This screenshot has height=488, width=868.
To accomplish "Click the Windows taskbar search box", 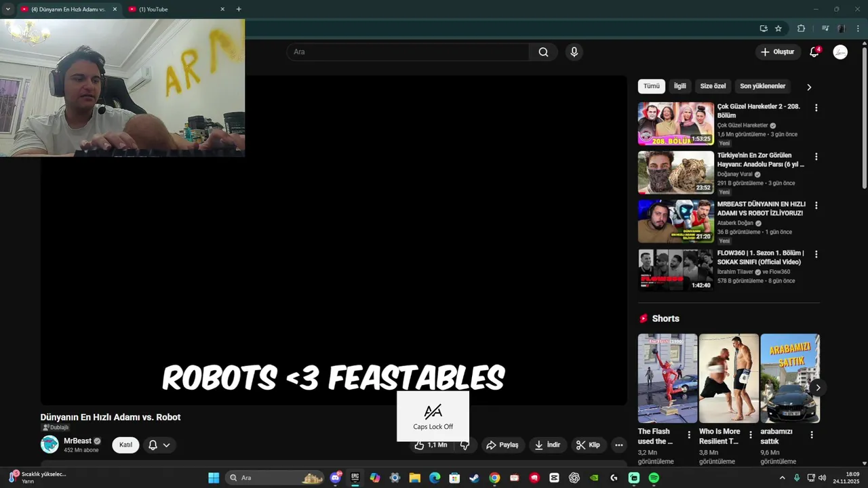I will click(275, 478).
